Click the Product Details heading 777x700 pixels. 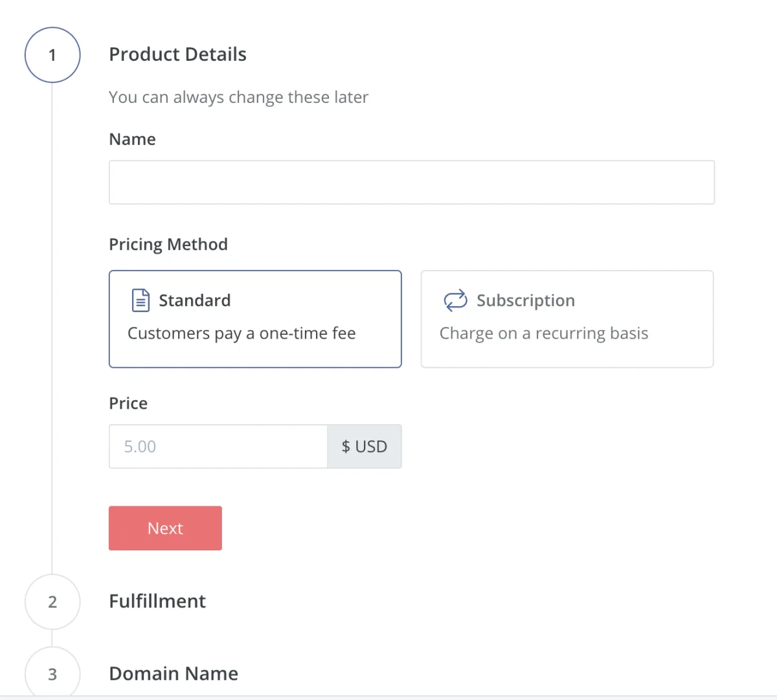click(177, 54)
